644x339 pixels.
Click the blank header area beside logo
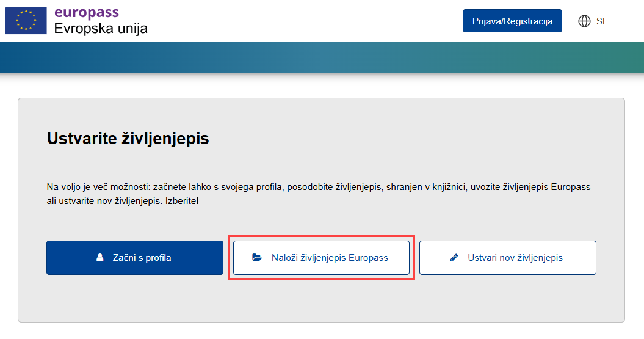[305, 21]
